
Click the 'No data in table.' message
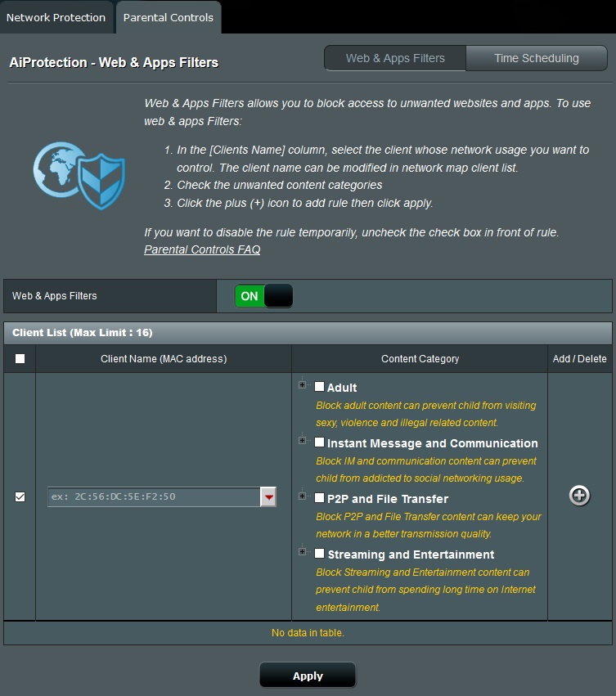[x=308, y=632]
